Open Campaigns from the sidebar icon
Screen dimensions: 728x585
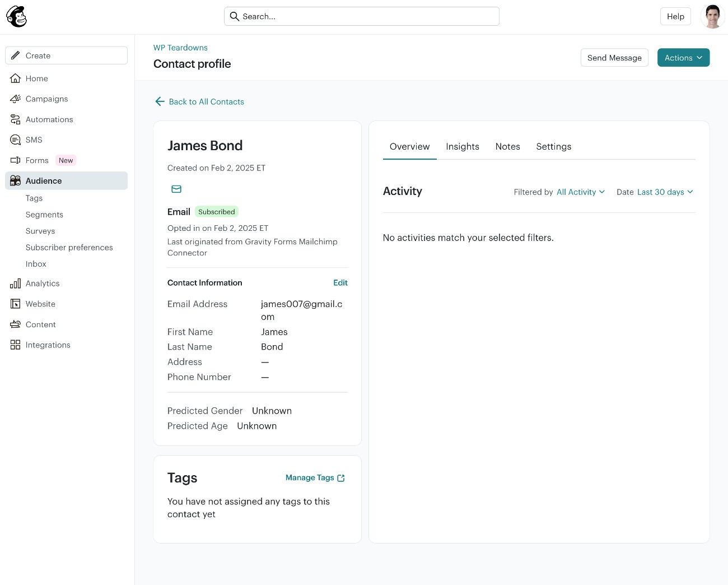pos(15,99)
